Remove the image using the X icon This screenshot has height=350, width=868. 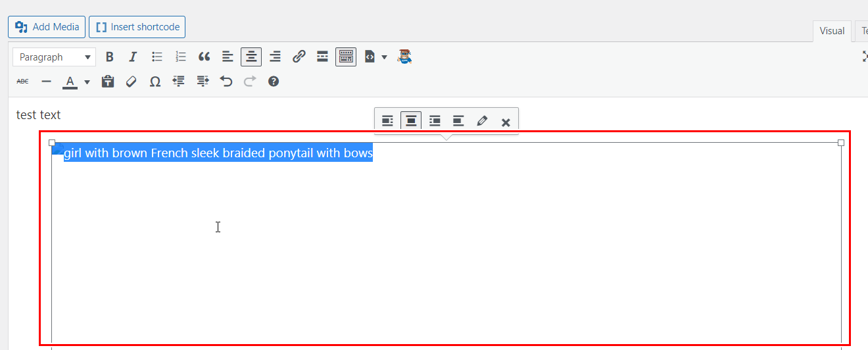point(506,122)
